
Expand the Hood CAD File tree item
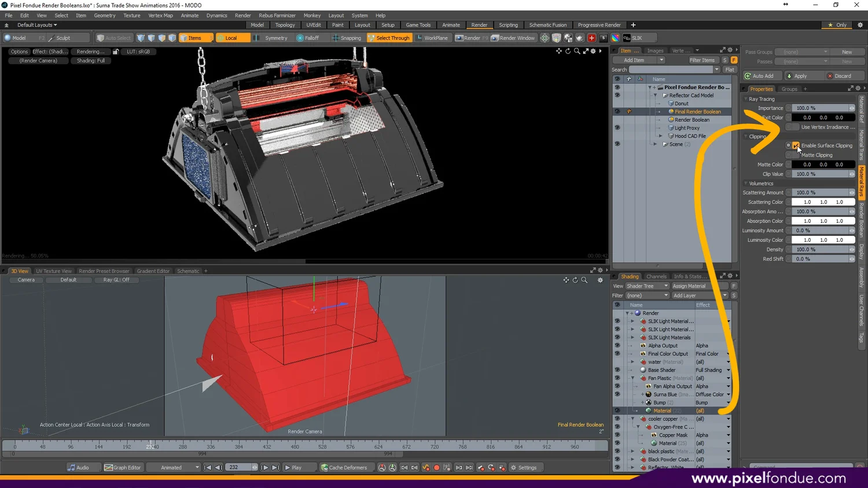coord(661,136)
